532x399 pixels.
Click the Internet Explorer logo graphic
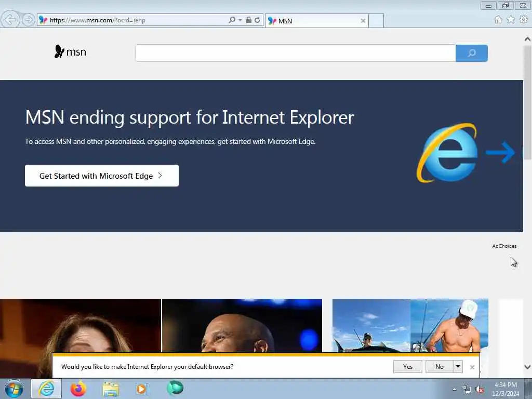coord(447,153)
